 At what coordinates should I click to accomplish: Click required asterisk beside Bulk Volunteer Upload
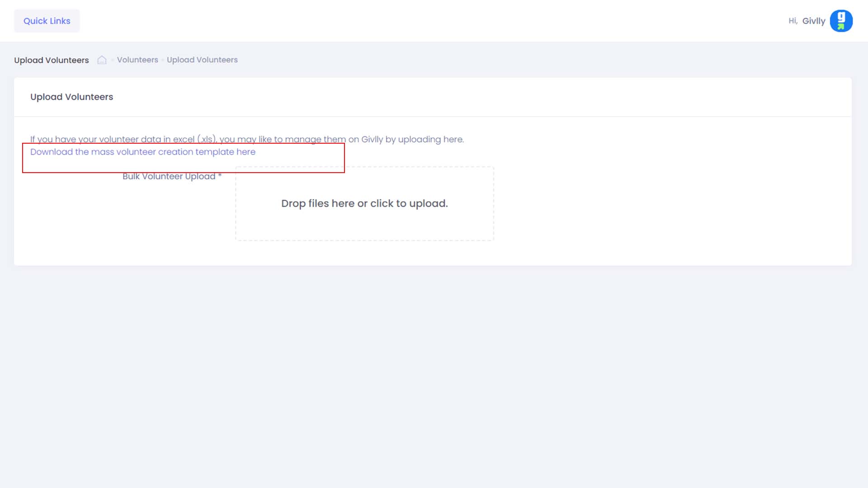(x=220, y=175)
